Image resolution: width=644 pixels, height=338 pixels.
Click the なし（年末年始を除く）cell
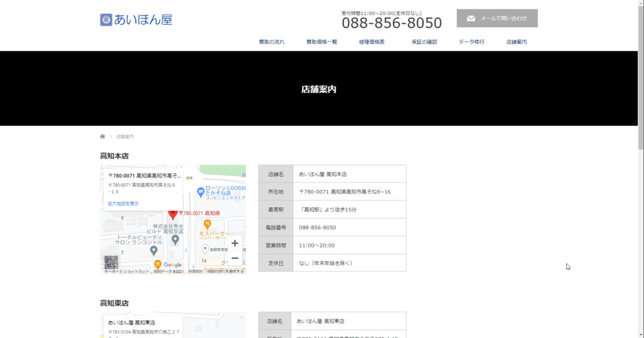[x=350, y=263]
